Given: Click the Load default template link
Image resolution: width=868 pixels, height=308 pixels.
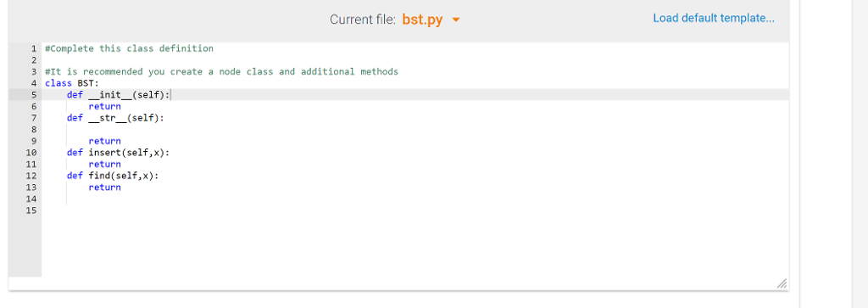Looking at the screenshot, I should (714, 18).
